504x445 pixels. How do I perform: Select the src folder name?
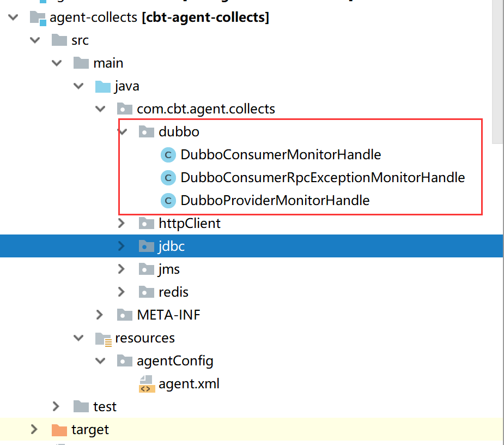tap(80, 40)
